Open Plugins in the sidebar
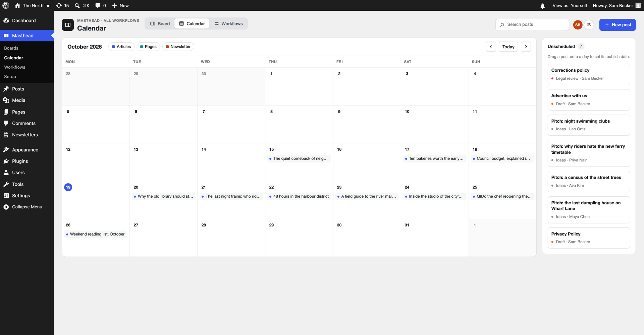The width and height of the screenshot is (644, 335). point(27,161)
